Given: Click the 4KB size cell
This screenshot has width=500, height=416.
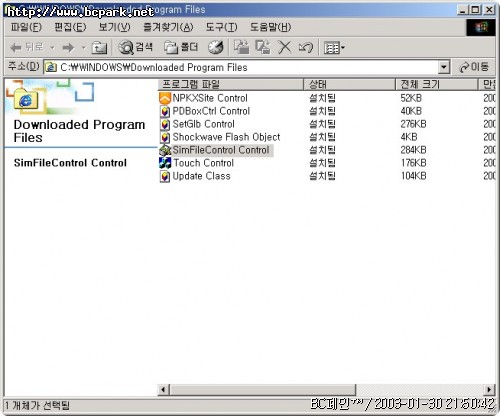Looking at the screenshot, I should (x=409, y=137).
